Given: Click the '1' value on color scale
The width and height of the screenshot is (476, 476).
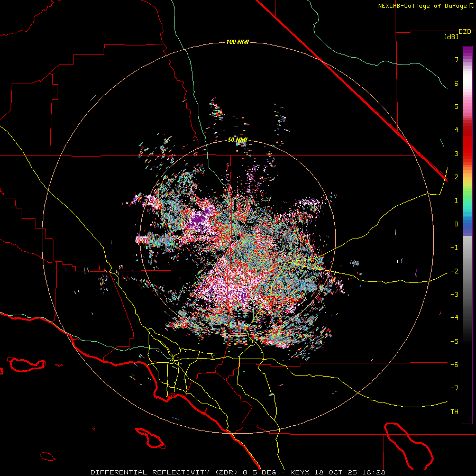Looking at the screenshot, I should coord(456,200).
